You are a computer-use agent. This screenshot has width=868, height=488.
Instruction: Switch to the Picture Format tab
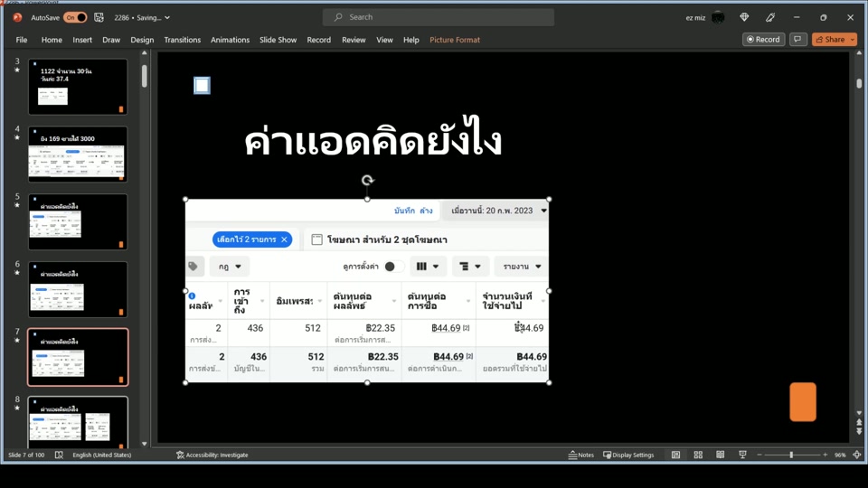[x=455, y=40]
